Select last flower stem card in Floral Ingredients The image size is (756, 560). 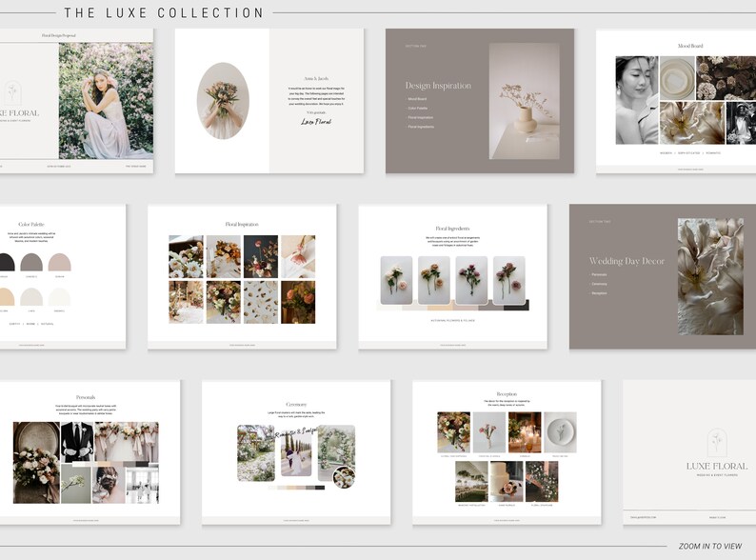pyautogui.click(x=509, y=280)
